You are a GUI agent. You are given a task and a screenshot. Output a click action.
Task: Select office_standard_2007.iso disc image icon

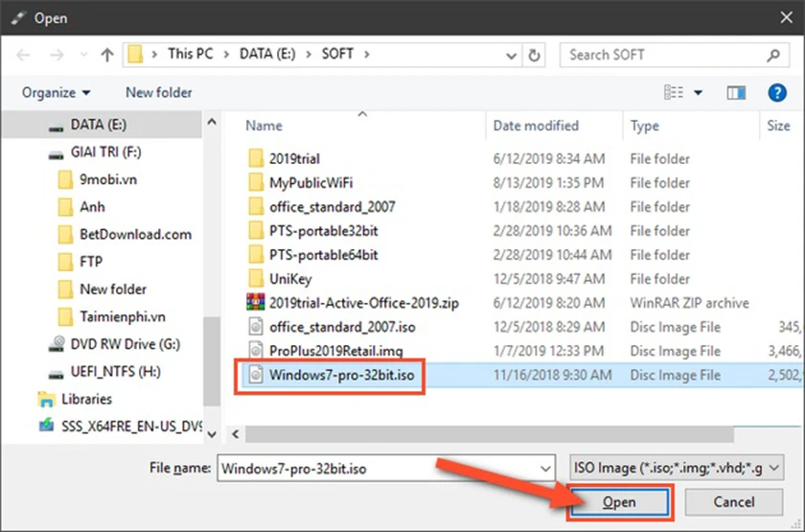[x=256, y=327]
